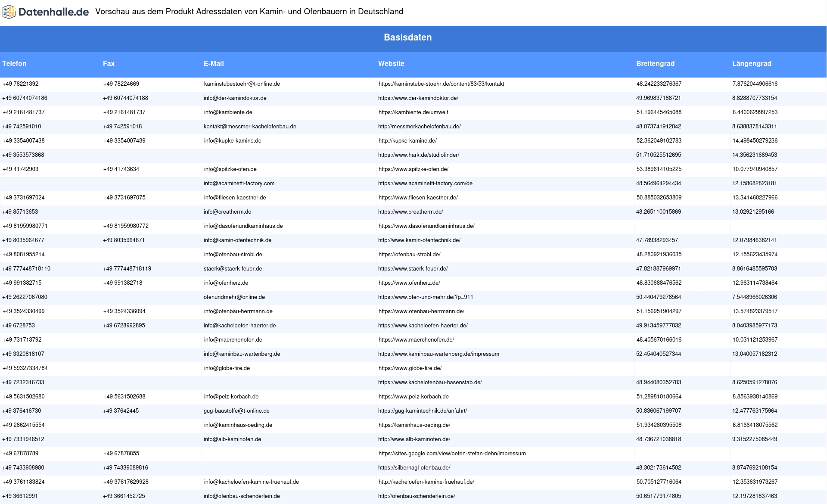
Task: Click phone number +49 777448718110
Action: (26, 269)
